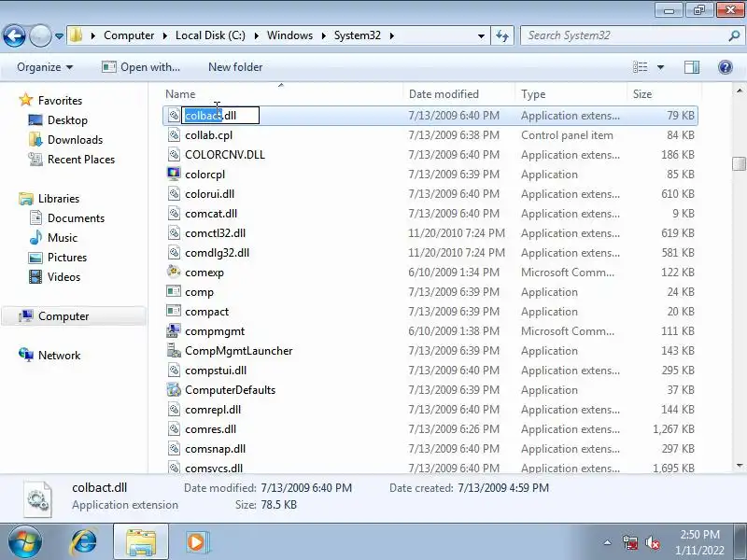The image size is (747, 560).
Task: Select the colorui.dll file icon
Action: coord(174,194)
